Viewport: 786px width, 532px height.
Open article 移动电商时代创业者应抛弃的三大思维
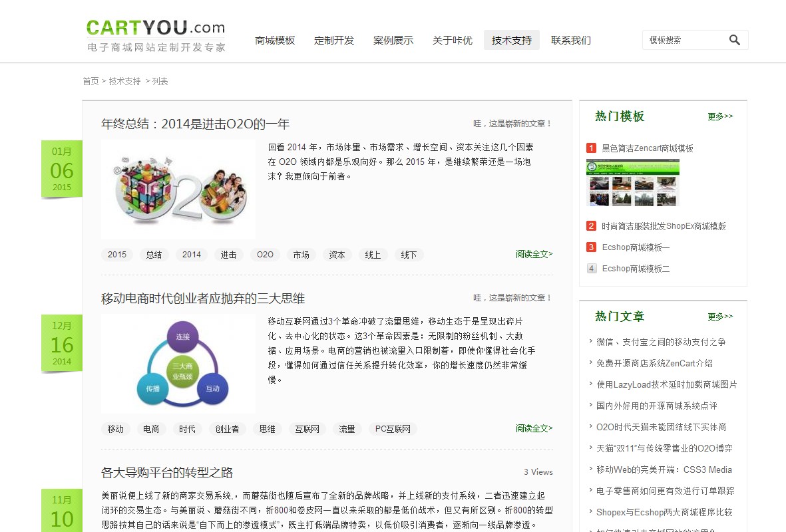[203, 299]
